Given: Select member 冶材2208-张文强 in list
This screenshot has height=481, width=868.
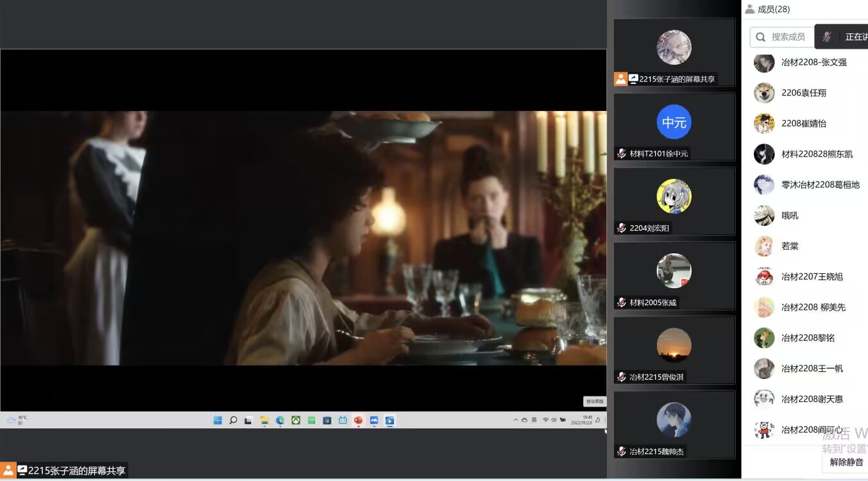Looking at the screenshot, I should [x=813, y=62].
